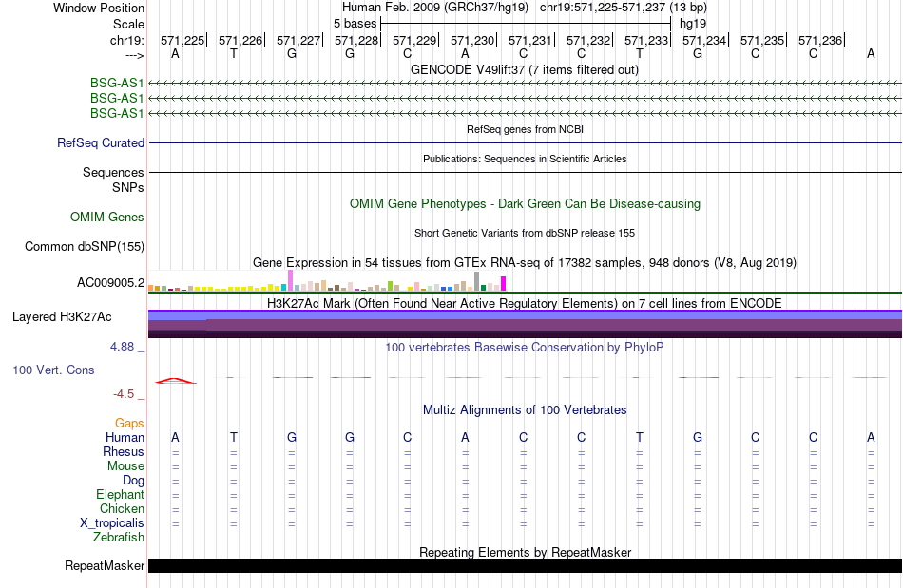This screenshot has width=903, height=588.
Task: Open the 100 Vert. Cons label
Action: pos(53,370)
